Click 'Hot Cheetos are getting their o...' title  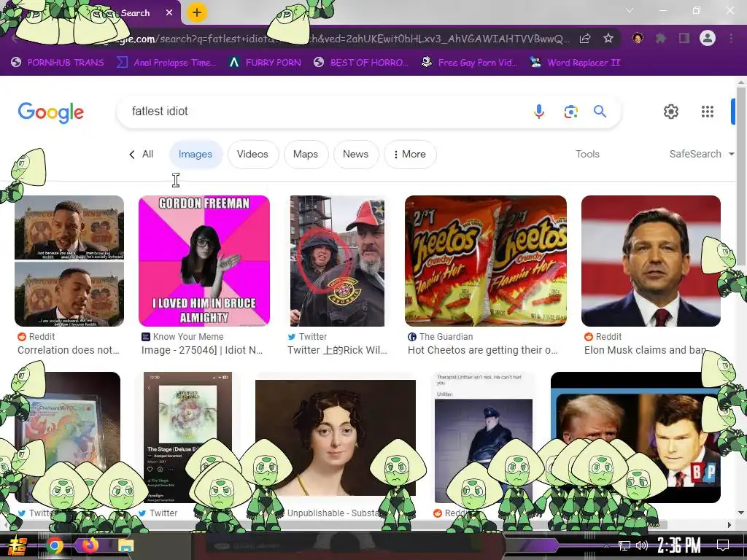tap(483, 350)
